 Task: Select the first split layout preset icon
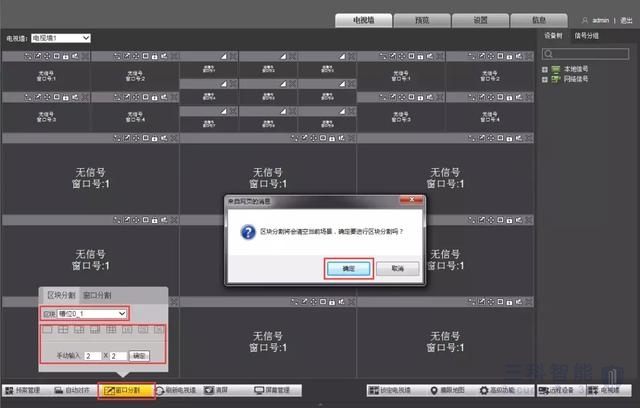(x=48, y=328)
